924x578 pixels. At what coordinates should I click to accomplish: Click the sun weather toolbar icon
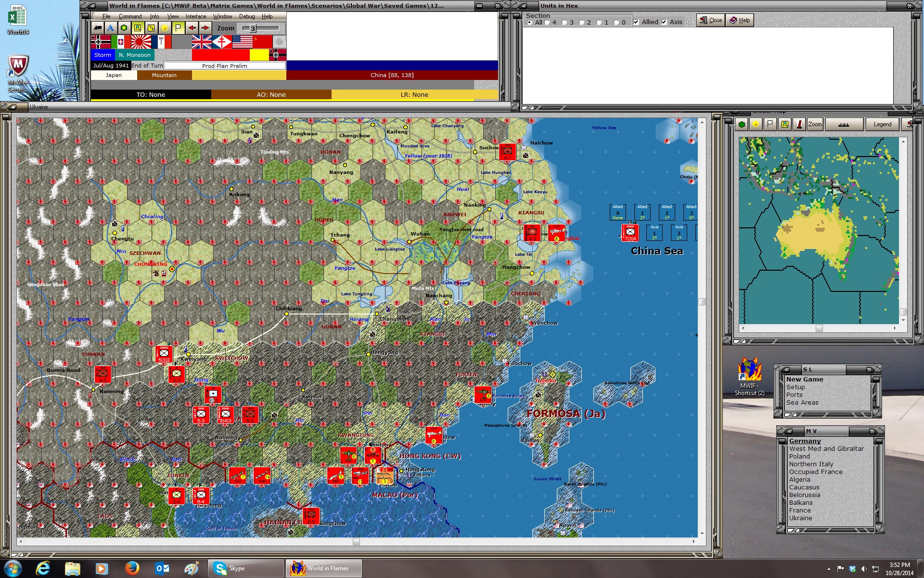pyautogui.click(x=165, y=28)
